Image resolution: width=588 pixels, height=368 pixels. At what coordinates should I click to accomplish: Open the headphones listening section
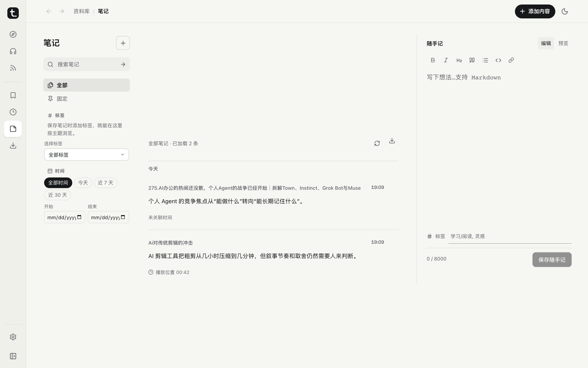point(13,51)
